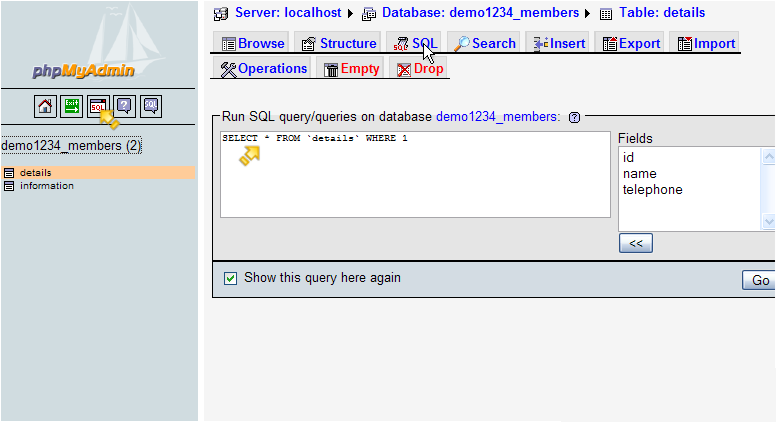The image size is (776, 422).
Task: Open the Export tab
Action: pyautogui.click(x=630, y=43)
